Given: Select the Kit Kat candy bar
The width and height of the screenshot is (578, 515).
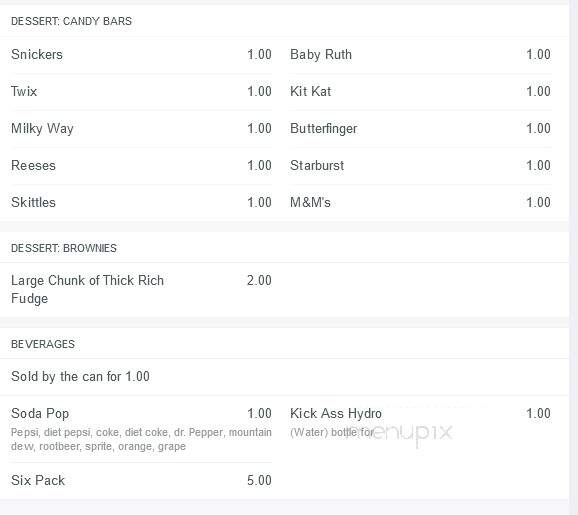Looking at the screenshot, I should coord(310,91).
